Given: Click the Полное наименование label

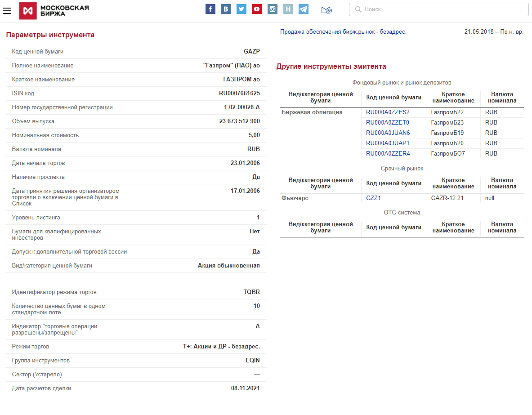Looking at the screenshot, I should pos(43,66).
